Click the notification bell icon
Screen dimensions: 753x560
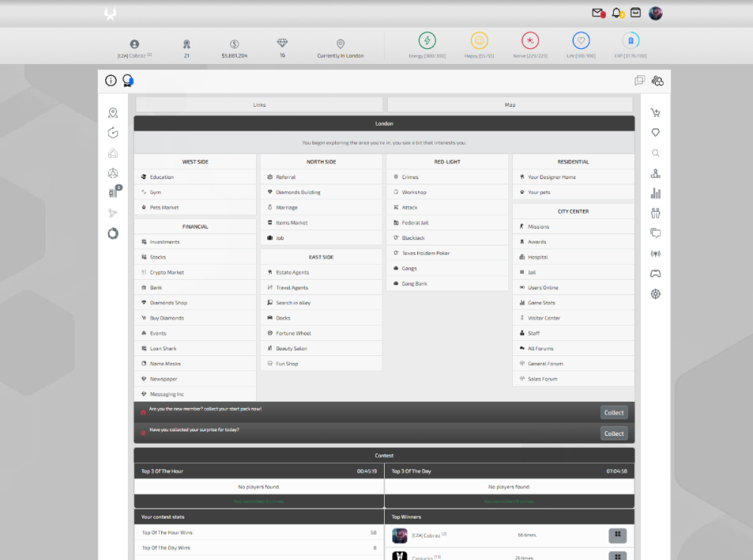tap(617, 13)
